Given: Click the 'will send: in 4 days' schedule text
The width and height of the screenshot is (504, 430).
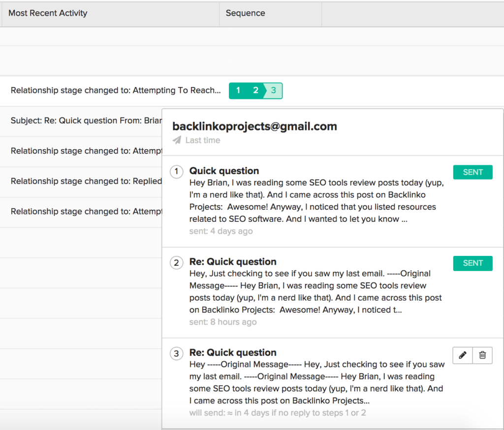Looking at the screenshot, I should 277,413.
